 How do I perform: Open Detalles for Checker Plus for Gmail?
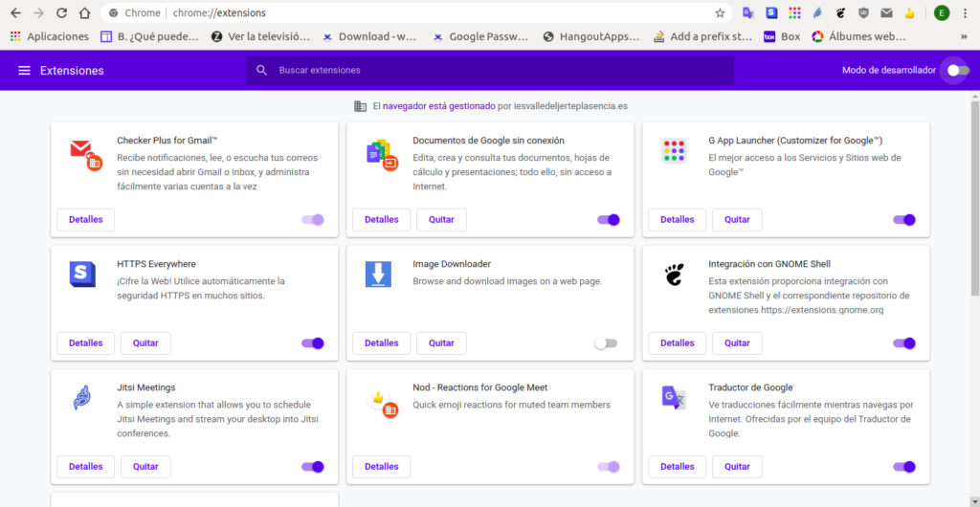click(85, 220)
